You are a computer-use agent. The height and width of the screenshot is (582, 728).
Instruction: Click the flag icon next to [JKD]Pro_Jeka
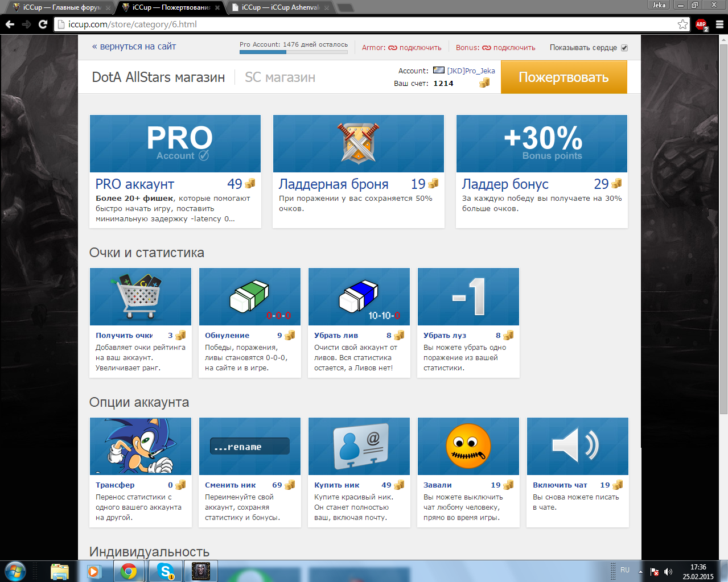tap(439, 71)
